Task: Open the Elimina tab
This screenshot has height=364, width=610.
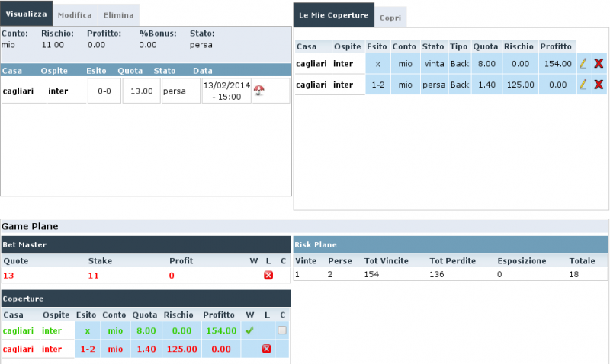Action: 117,15
